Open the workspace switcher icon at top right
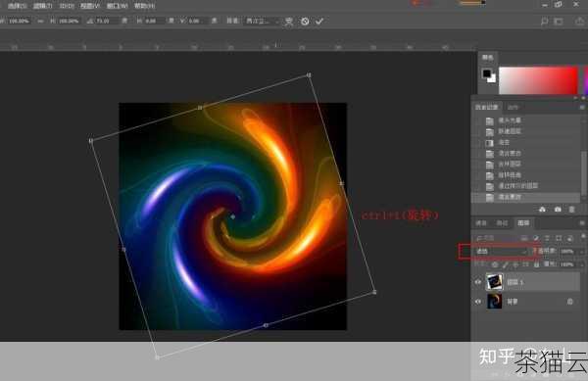Viewport: 588px width, 381px height. coord(559,22)
